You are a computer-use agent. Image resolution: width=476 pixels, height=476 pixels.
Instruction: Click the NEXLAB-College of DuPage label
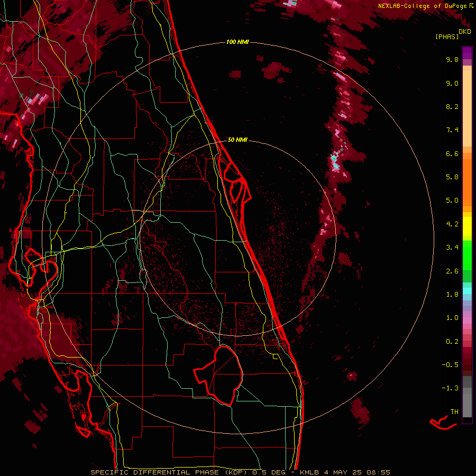pyautogui.click(x=423, y=6)
